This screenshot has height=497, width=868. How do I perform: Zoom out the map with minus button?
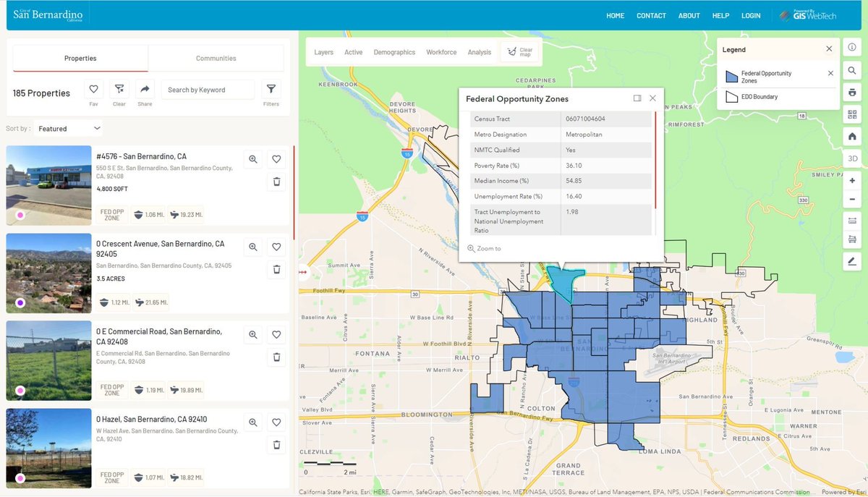(852, 200)
